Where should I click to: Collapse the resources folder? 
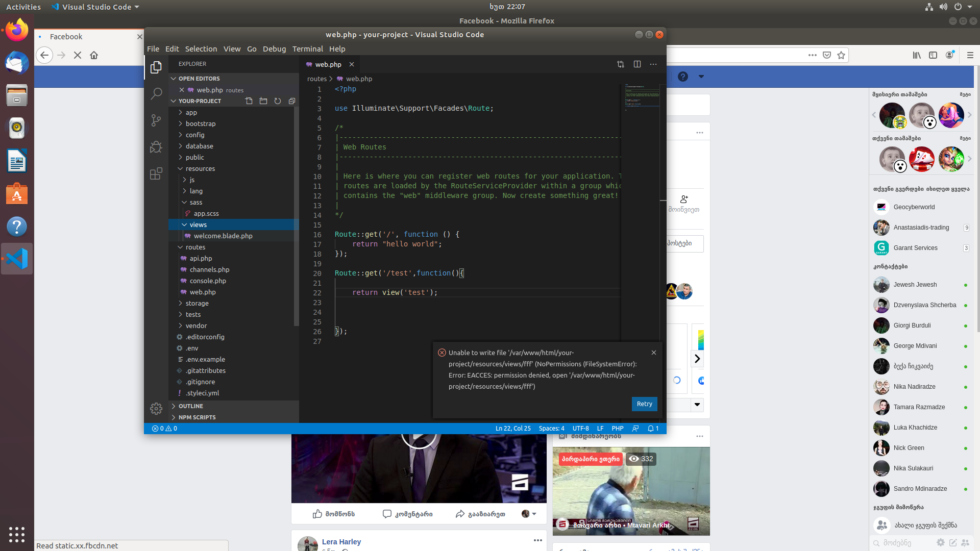(200, 168)
